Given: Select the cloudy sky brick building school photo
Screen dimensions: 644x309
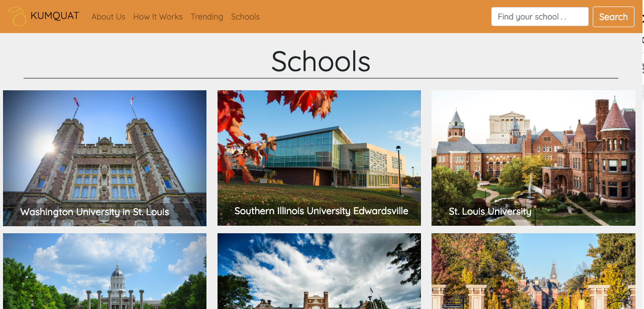Looking at the screenshot, I should (x=319, y=271).
